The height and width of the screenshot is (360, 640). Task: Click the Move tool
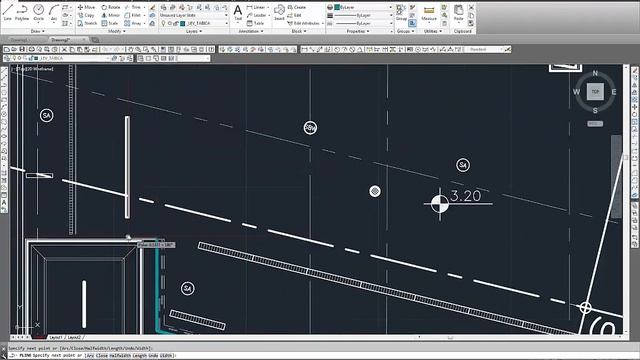click(x=86, y=7)
